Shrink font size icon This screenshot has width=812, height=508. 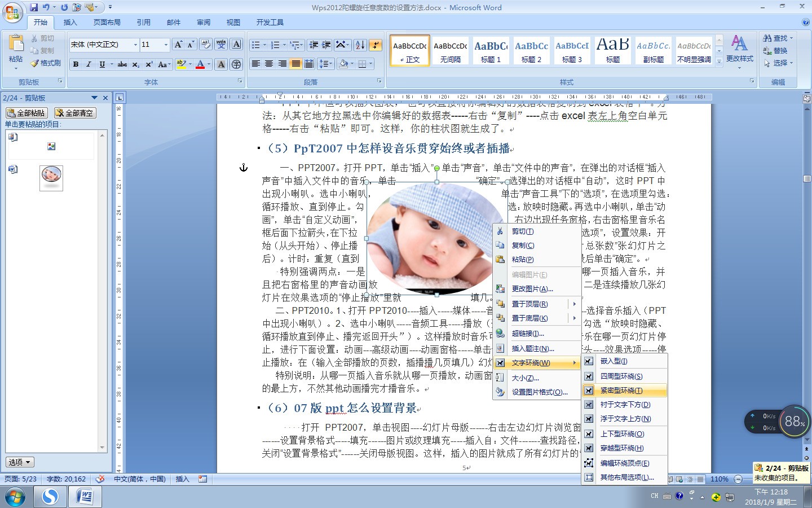click(191, 45)
